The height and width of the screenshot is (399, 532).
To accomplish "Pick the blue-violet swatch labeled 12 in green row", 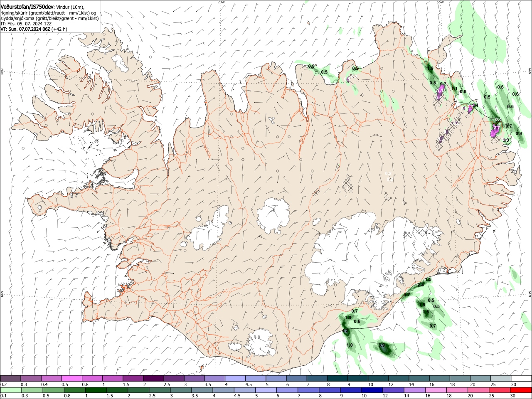I will [394, 390].
